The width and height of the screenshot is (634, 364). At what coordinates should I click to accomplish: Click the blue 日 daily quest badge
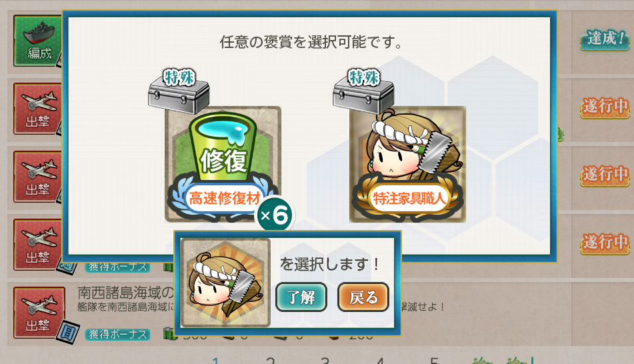[67, 333]
